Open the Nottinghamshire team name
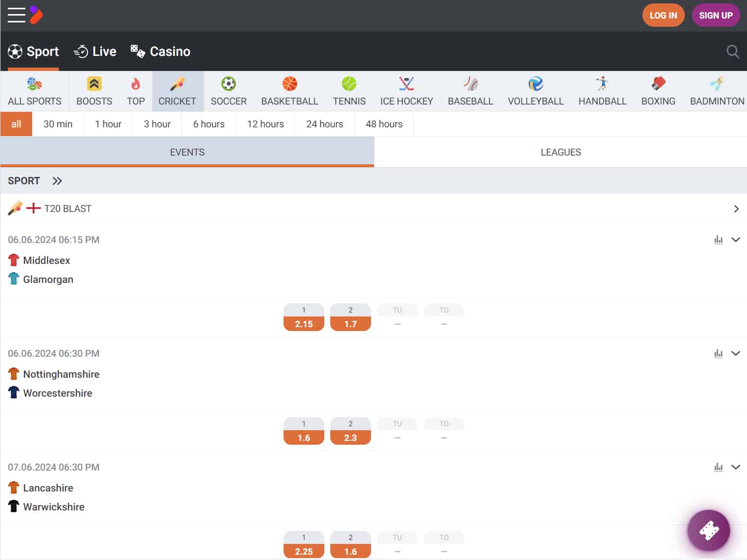Viewport: 747px width, 560px height. pos(61,374)
